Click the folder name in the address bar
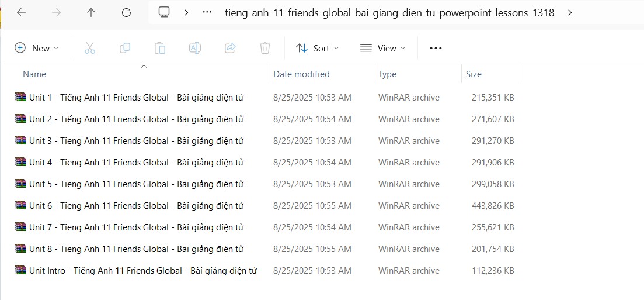644x300 pixels. pyautogui.click(x=389, y=13)
